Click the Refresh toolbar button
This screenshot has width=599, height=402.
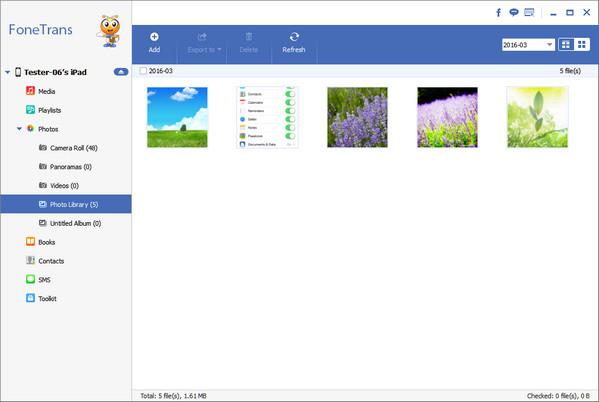[x=294, y=43]
